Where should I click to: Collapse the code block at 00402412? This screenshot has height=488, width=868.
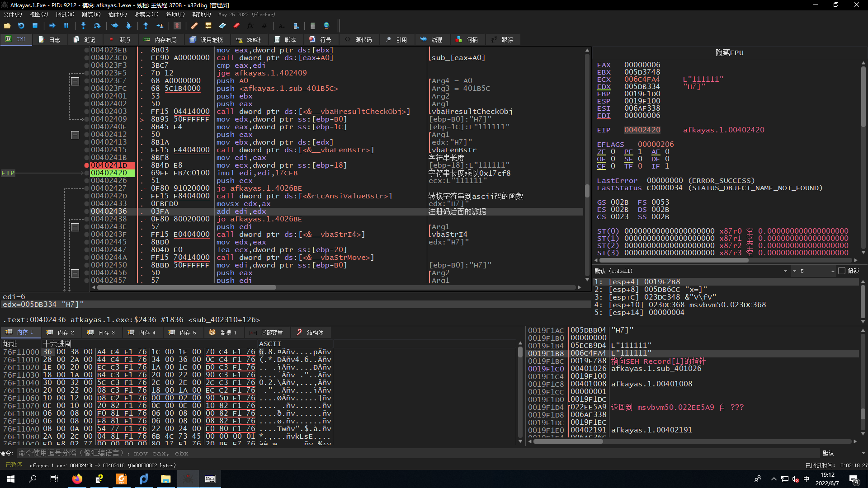pos(75,135)
